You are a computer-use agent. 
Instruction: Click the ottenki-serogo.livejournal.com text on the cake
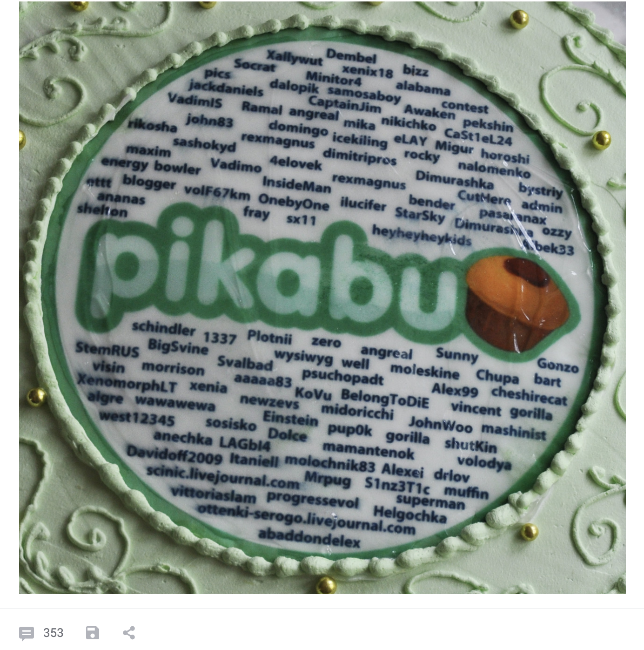[x=306, y=518]
